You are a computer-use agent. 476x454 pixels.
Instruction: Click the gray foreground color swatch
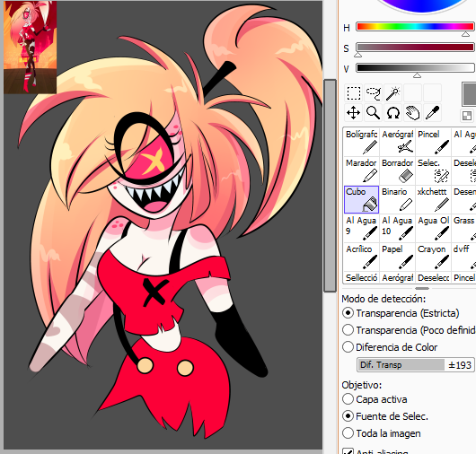[x=469, y=93]
